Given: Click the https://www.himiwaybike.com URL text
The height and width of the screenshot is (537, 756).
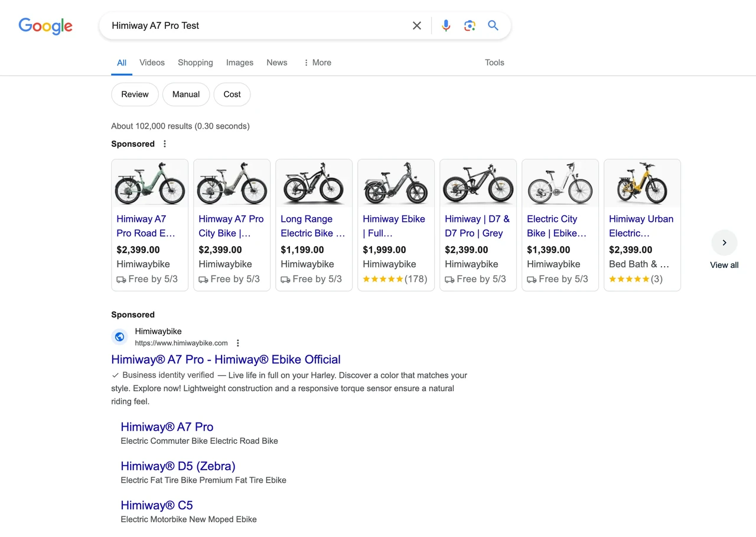Looking at the screenshot, I should coord(181,343).
